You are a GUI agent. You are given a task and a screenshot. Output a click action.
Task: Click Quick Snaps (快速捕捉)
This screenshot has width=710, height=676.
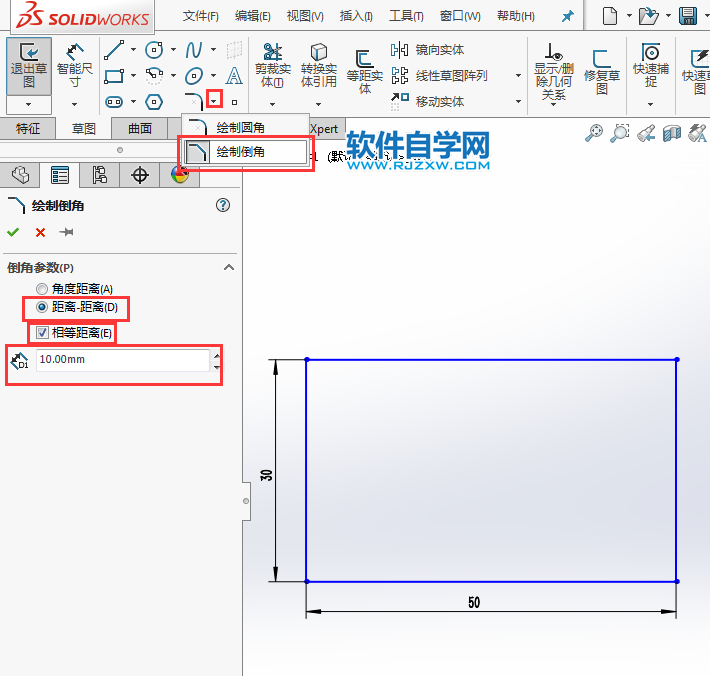coord(651,66)
